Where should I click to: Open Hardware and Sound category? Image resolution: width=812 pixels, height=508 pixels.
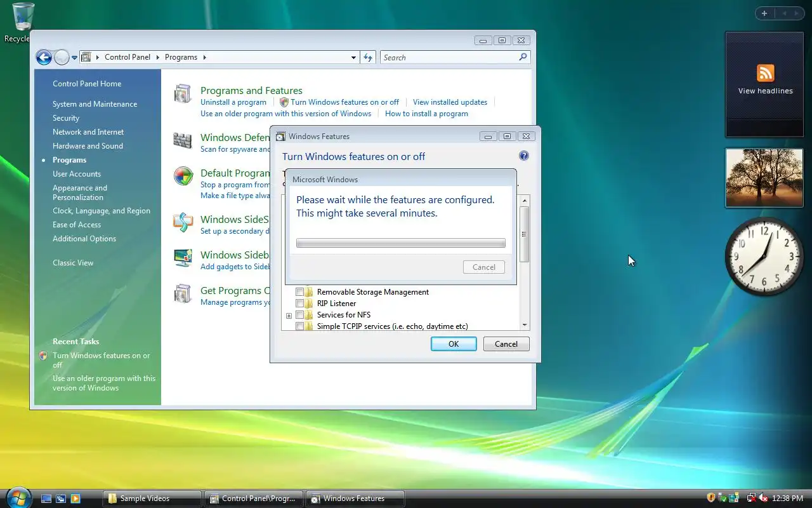tap(88, 146)
